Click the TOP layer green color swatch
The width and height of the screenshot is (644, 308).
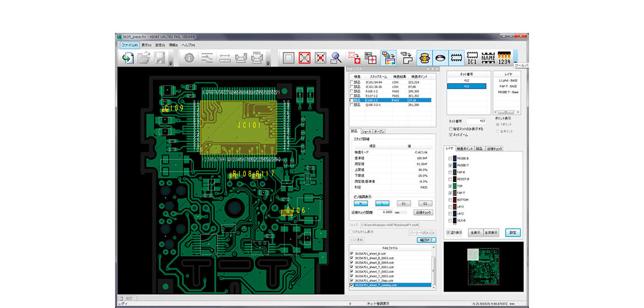(455, 186)
